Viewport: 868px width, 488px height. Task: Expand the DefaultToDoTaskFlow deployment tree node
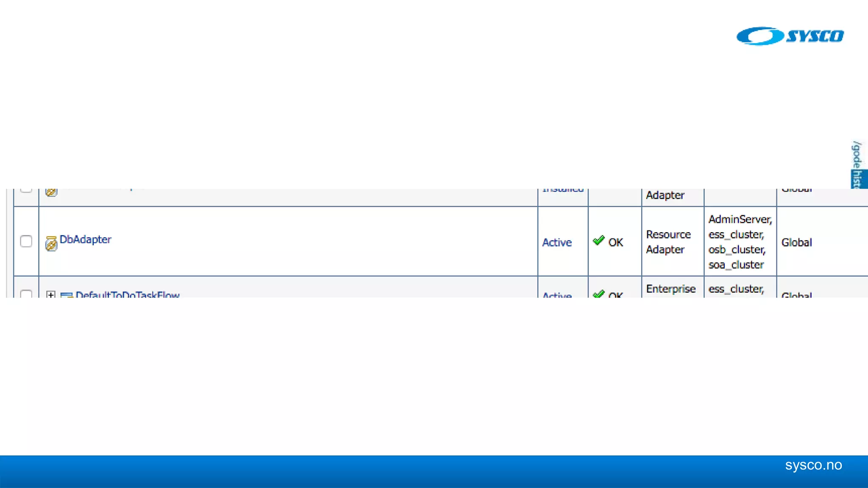[x=51, y=294]
